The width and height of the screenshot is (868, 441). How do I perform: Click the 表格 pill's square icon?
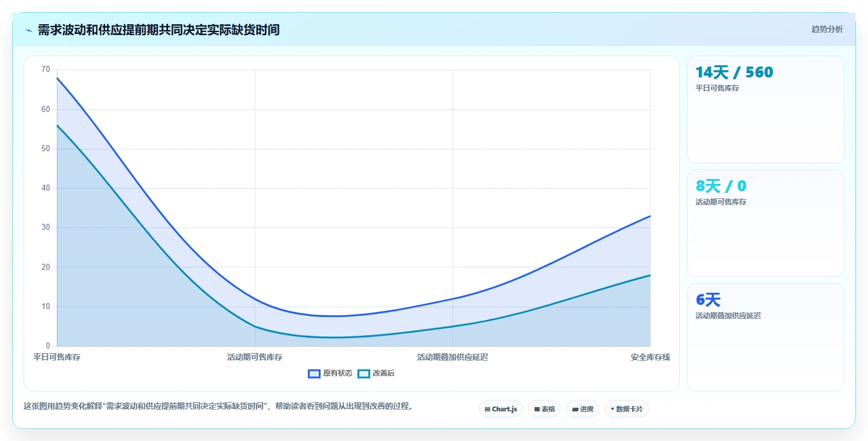(537, 410)
